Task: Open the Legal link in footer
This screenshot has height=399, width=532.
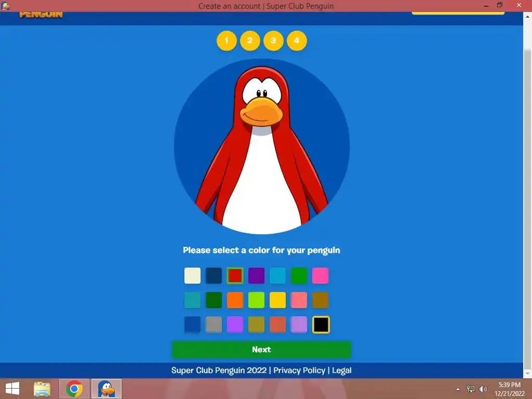Action: pyautogui.click(x=342, y=370)
